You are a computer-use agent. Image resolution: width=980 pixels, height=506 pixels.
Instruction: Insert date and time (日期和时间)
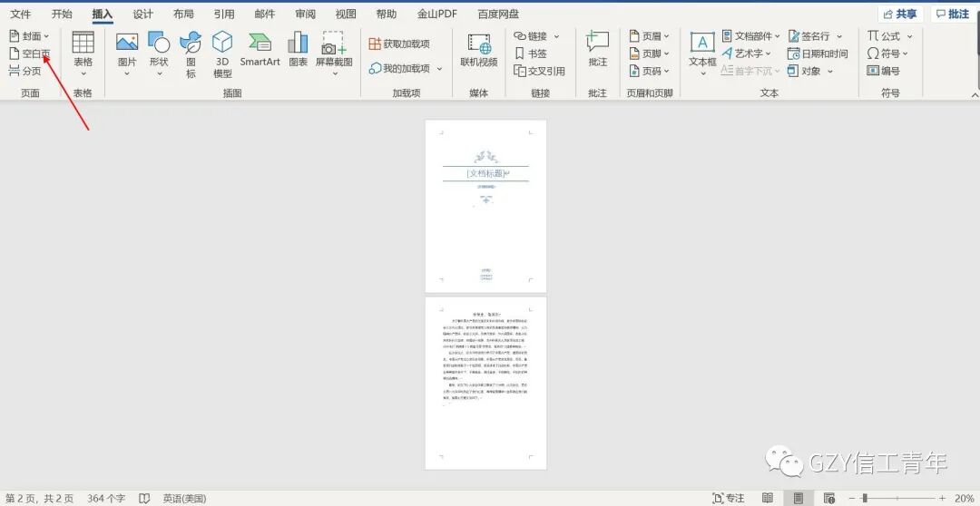[818, 54]
